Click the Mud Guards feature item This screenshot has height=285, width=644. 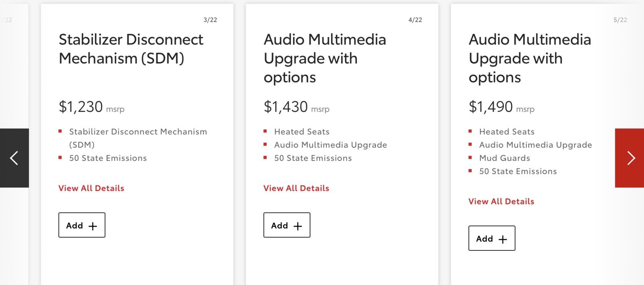click(x=505, y=158)
